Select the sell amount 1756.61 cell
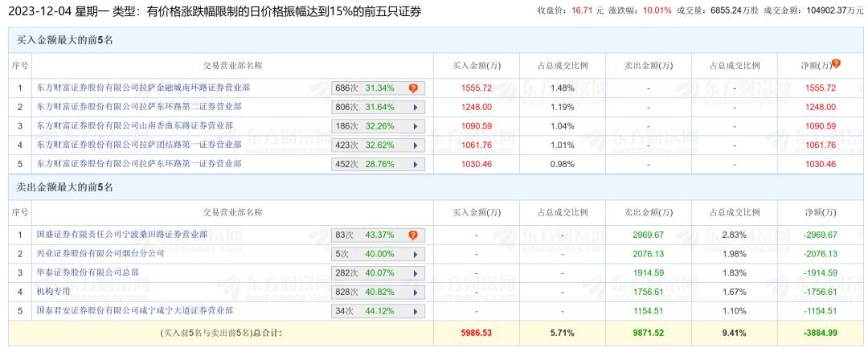Viewport: 868px width, 352px height. 649,293
